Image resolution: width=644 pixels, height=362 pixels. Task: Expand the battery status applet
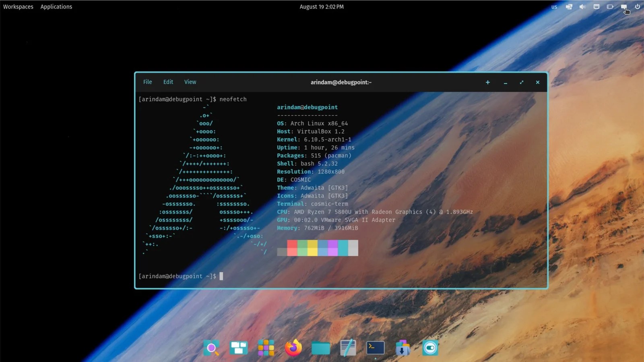click(610, 7)
